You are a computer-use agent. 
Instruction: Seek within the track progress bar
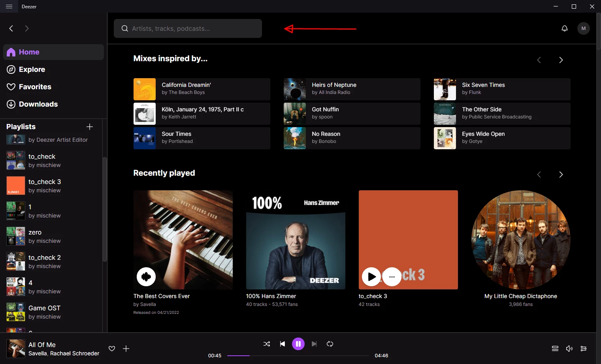[x=298, y=356]
